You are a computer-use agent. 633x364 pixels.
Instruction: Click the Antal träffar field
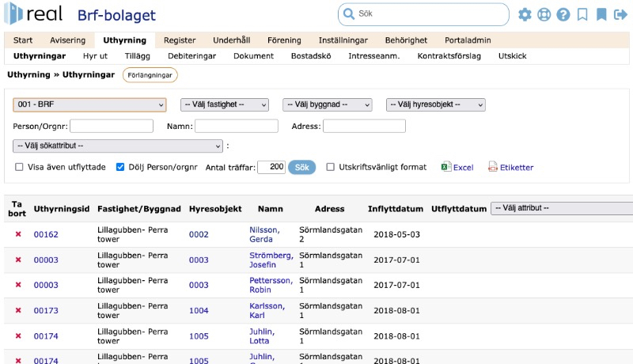coord(271,167)
